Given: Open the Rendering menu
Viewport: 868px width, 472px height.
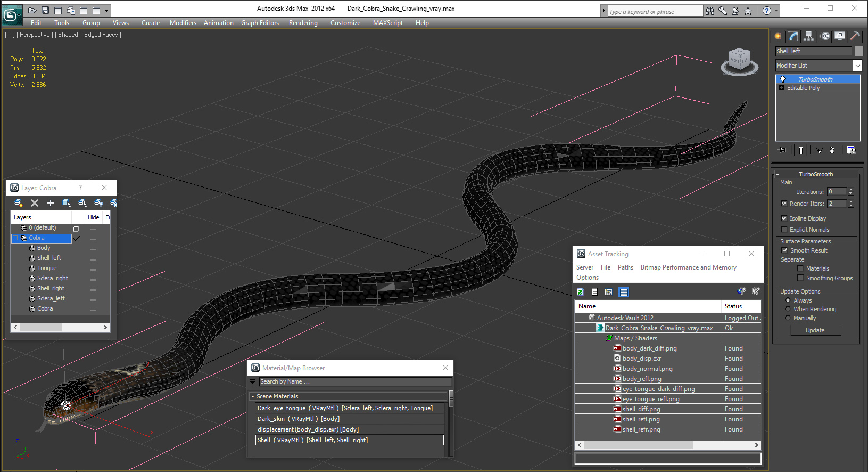Looking at the screenshot, I should pos(303,23).
